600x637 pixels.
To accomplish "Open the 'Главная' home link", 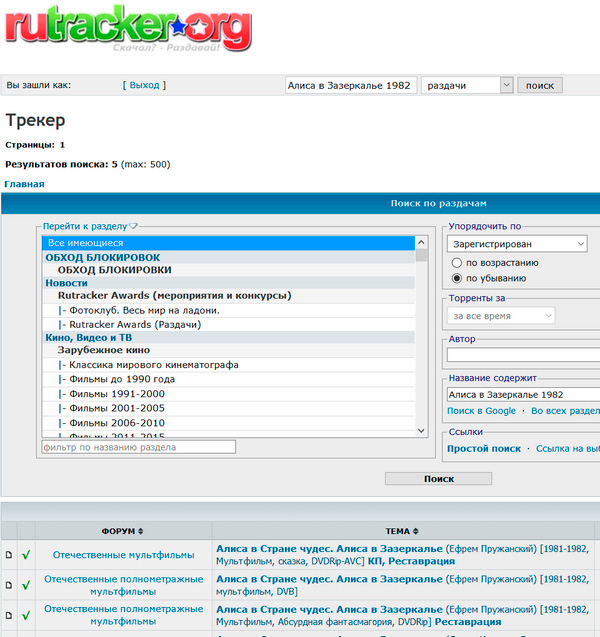I will 24,184.
